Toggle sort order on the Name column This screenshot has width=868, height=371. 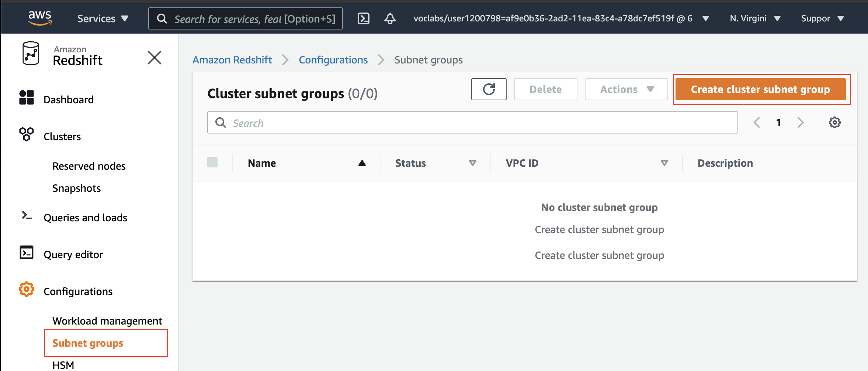[x=361, y=163]
